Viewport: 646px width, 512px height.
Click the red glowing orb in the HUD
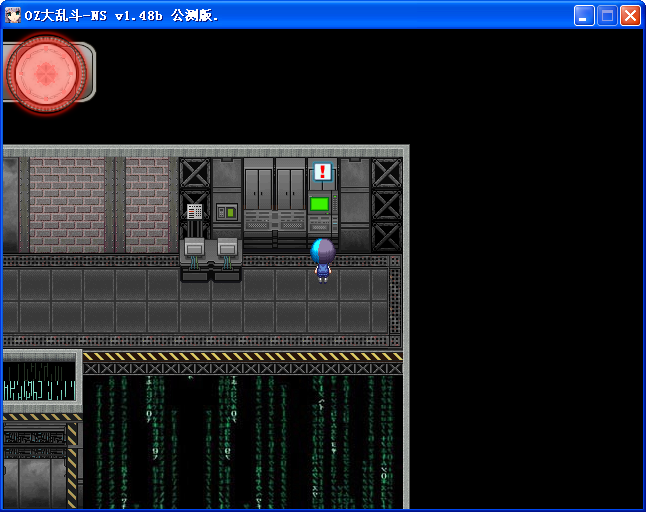46,73
